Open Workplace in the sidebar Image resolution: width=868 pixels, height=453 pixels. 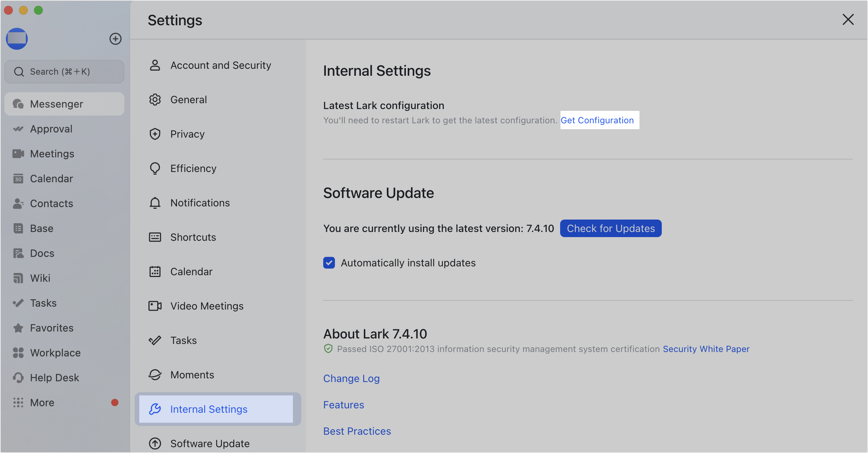pos(64,353)
